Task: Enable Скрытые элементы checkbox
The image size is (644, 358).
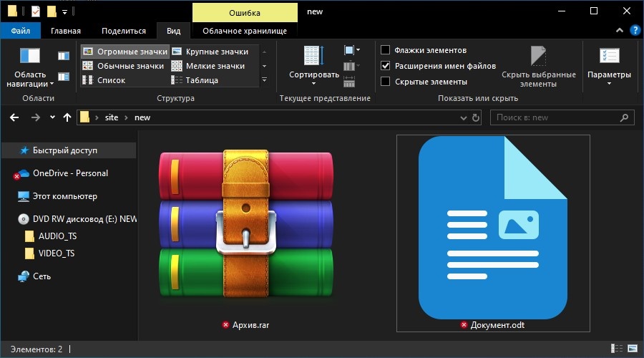Action: click(385, 82)
